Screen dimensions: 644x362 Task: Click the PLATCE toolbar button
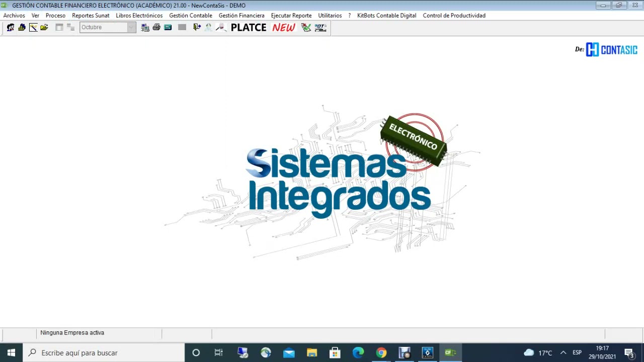(249, 28)
